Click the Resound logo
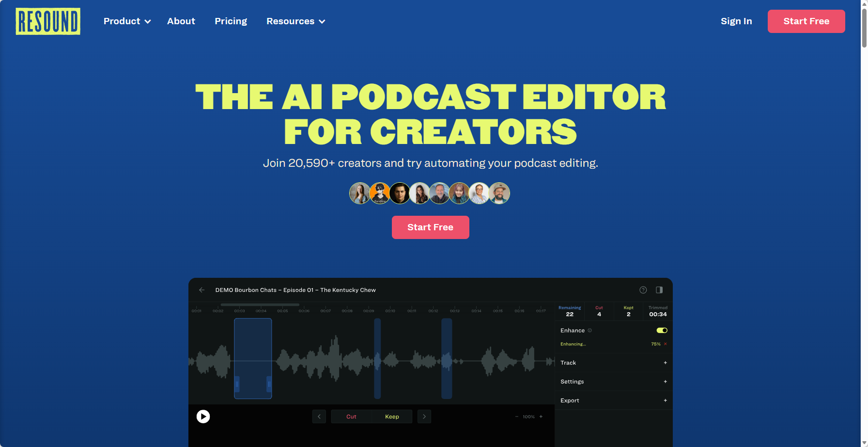This screenshot has height=447, width=868. pyautogui.click(x=48, y=21)
